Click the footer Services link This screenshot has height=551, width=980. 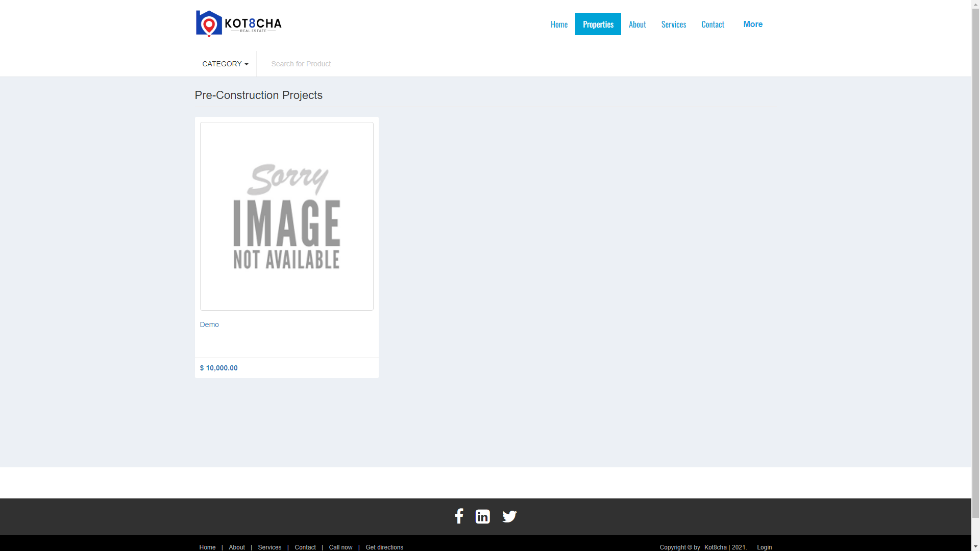tap(269, 547)
